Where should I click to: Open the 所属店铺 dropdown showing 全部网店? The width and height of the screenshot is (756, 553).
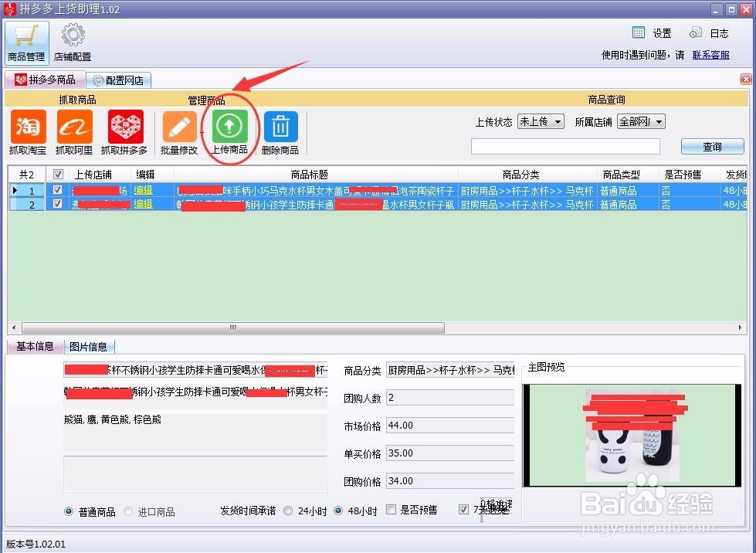641,121
